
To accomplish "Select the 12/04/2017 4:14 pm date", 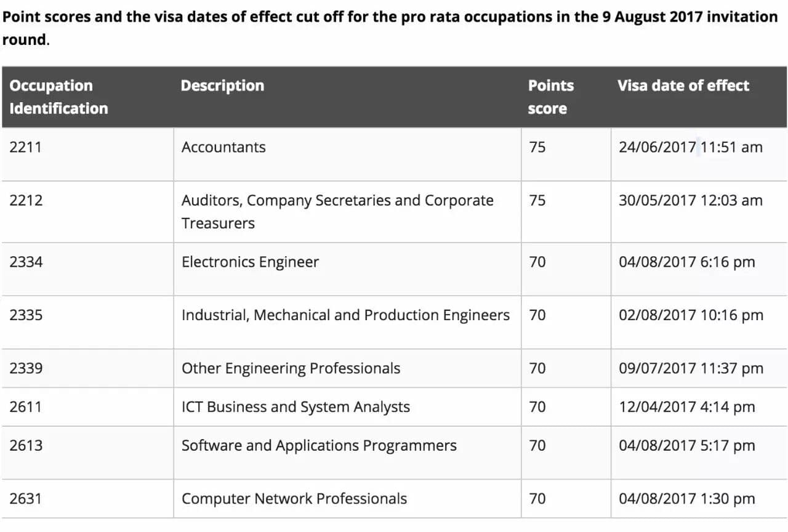I will tap(686, 407).
